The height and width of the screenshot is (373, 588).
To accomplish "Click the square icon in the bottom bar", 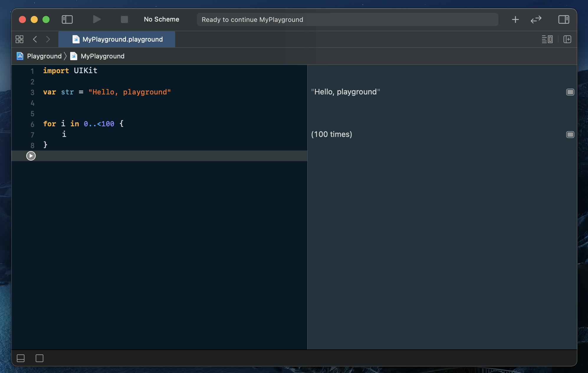I will point(40,358).
